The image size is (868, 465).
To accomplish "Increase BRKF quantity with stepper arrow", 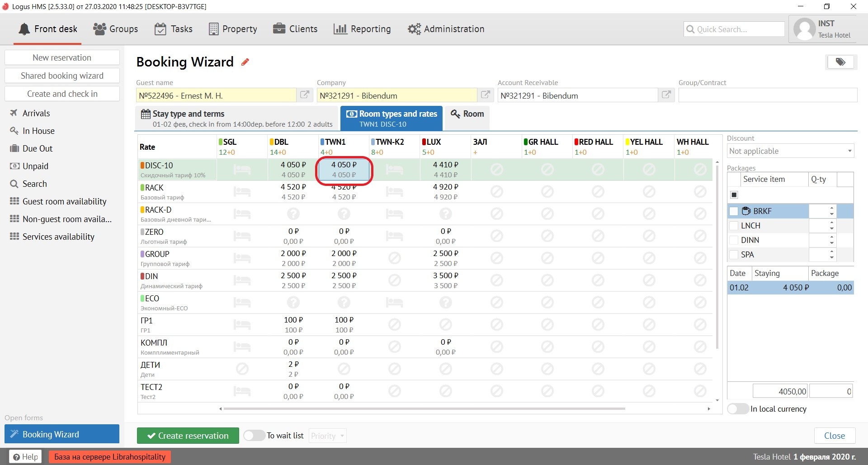I will pos(832,208).
